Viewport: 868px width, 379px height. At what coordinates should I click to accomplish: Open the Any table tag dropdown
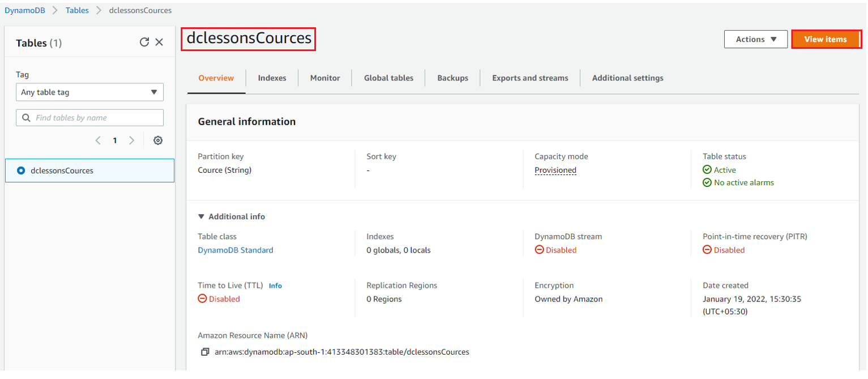(89, 92)
